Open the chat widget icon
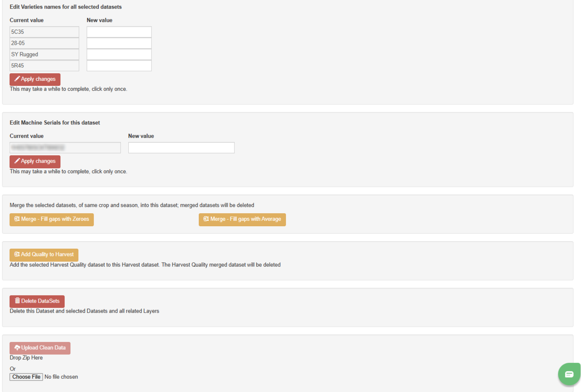The height and width of the screenshot is (392, 581). click(569, 374)
